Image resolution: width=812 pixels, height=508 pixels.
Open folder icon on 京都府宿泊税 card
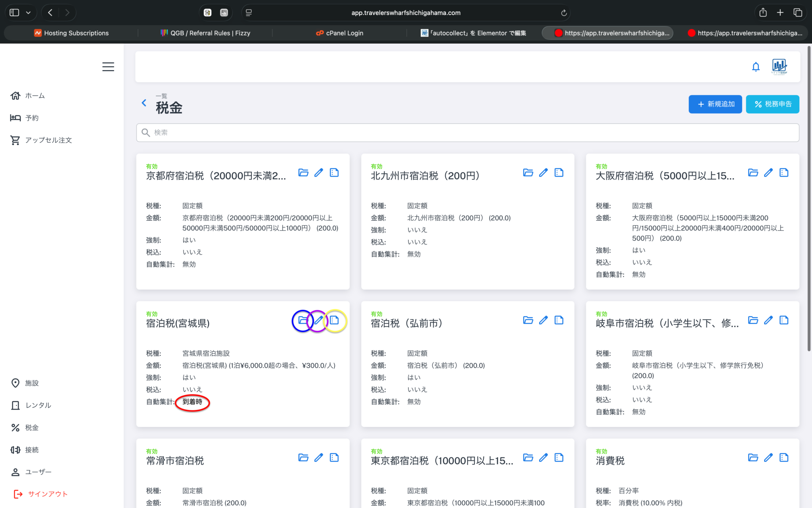[x=303, y=173]
